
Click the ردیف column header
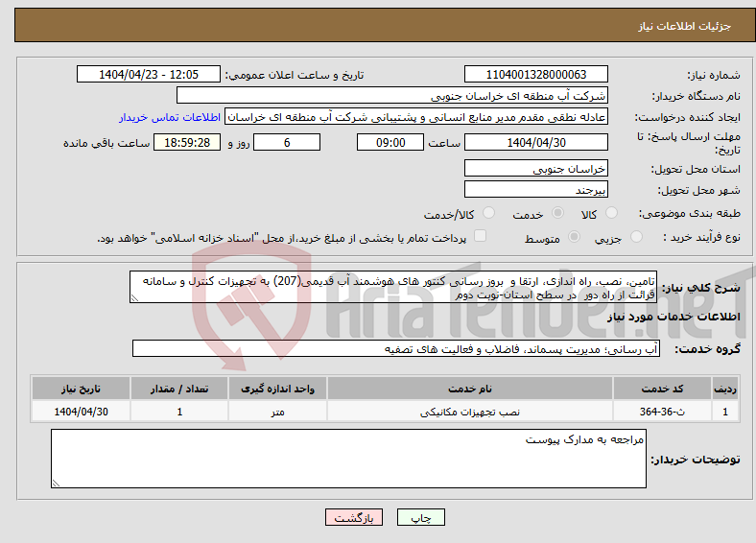click(725, 389)
